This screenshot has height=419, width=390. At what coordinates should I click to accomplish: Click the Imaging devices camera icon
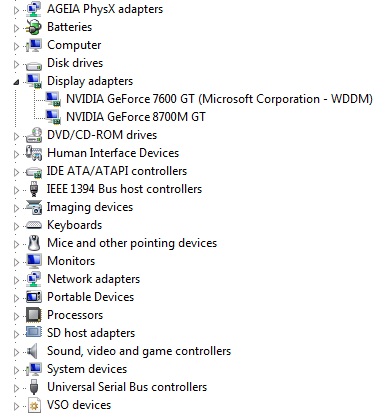(x=34, y=207)
